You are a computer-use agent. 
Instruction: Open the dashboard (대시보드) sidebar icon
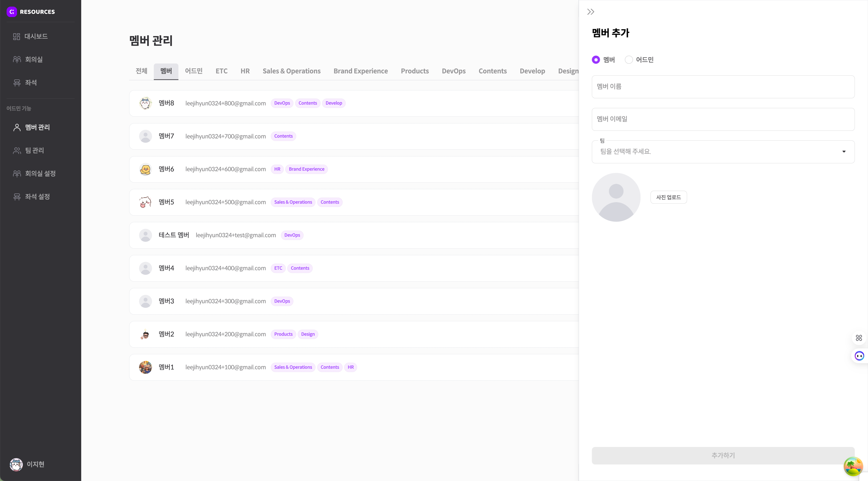(16, 36)
